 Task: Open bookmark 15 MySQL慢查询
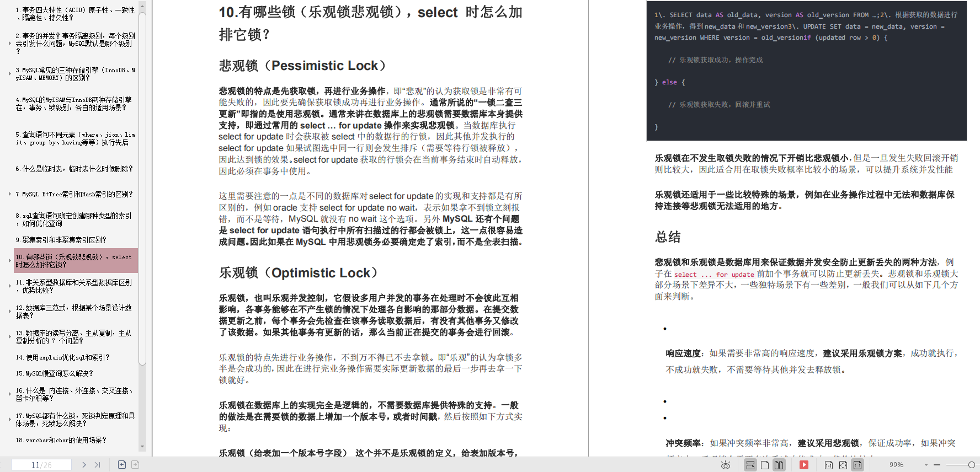54,373
